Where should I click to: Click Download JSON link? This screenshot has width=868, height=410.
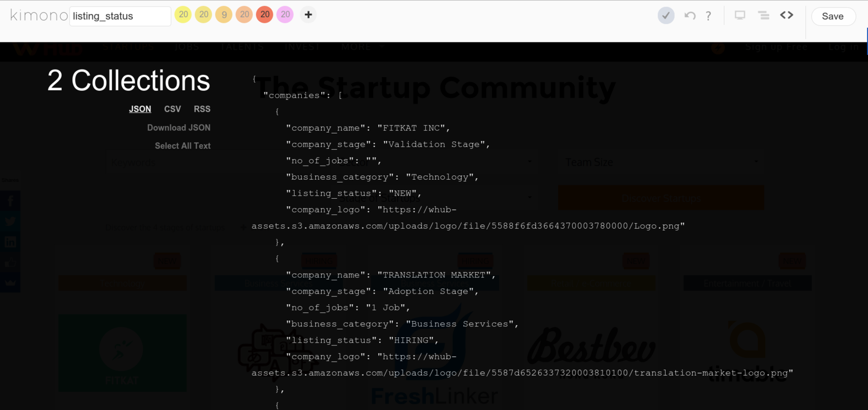pyautogui.click(x=178, y=128)
